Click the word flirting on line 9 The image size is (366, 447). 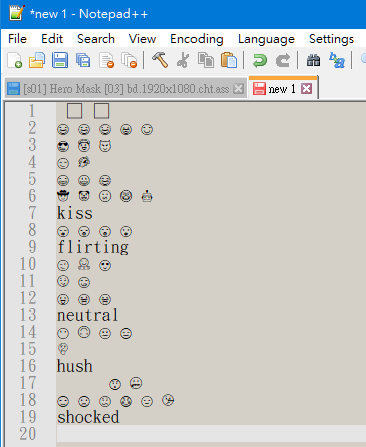point(93,247)
